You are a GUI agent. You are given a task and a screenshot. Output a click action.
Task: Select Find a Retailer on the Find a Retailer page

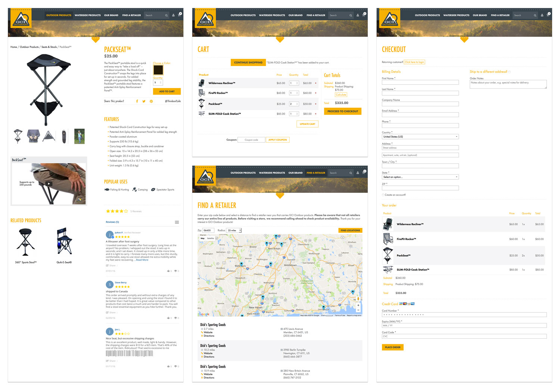pos(316,173)
